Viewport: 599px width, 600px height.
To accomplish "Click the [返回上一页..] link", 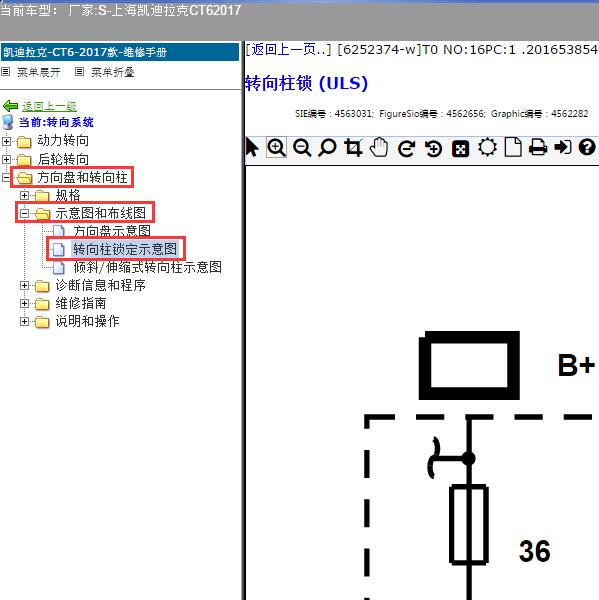I will [x=288, y=49].
